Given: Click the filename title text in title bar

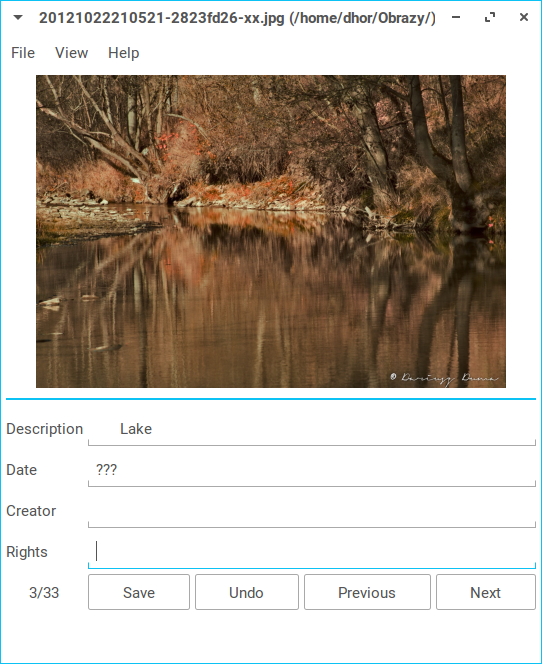Looking at the screenshot, I should click(x=237, y=18).
